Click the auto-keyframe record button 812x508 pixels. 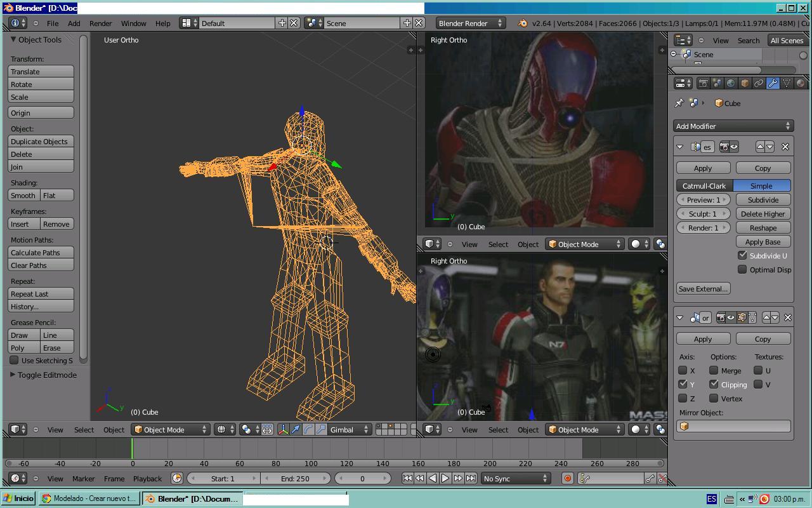pos(568,479)
